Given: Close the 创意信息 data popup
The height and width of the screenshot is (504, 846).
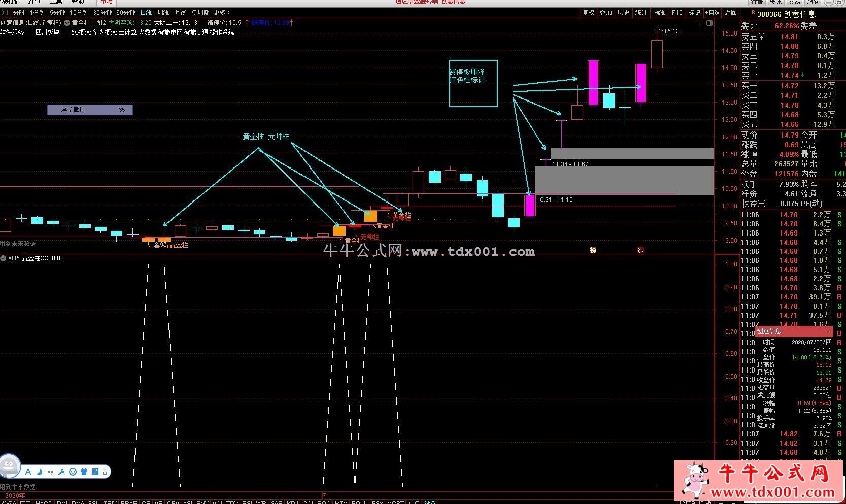Looking at the screenshot, I should pyautogui.click(x=828, y=331).
